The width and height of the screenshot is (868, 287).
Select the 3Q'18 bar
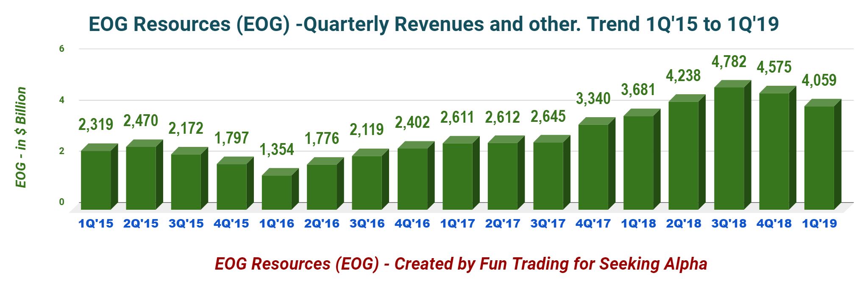tap(732, 145)
